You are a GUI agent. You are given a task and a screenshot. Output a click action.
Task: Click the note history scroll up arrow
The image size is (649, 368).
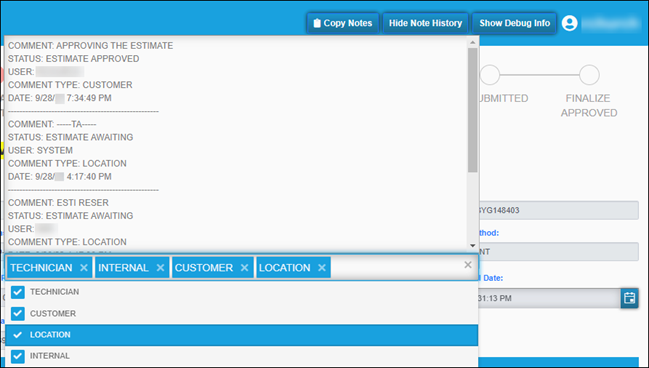coord(473,42)
